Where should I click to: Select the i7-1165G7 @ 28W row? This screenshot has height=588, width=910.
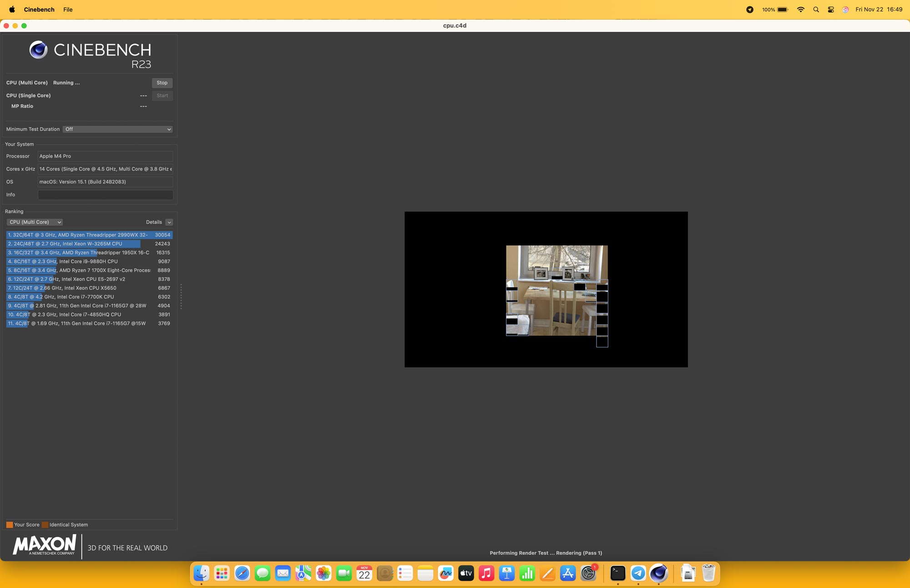coord(89,306)
